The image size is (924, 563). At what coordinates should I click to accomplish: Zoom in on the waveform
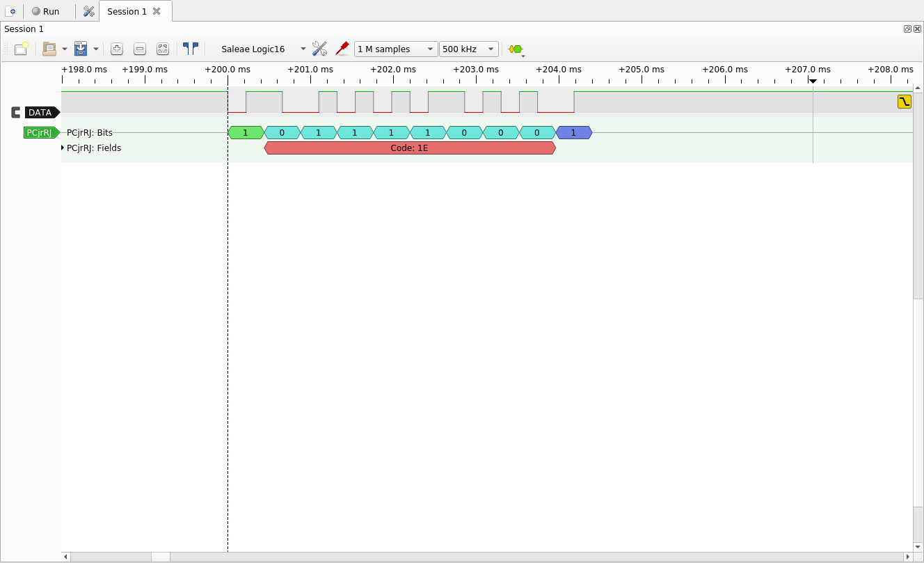pyautogui.click(x=117, y=49)
